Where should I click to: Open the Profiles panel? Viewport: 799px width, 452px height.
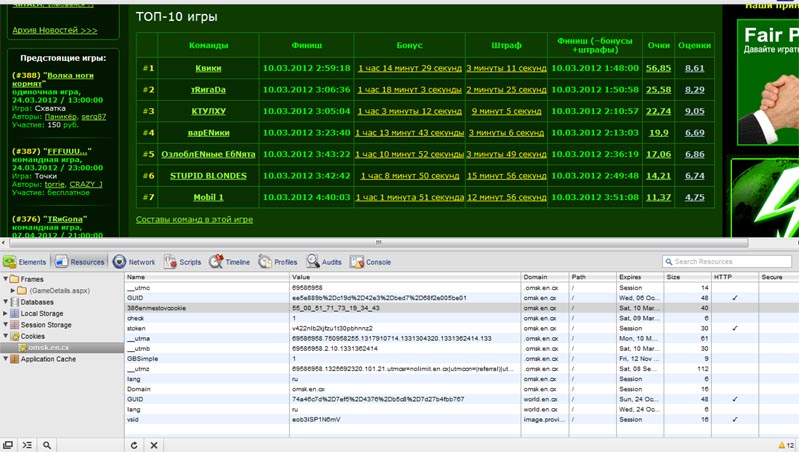coord(278,262)
